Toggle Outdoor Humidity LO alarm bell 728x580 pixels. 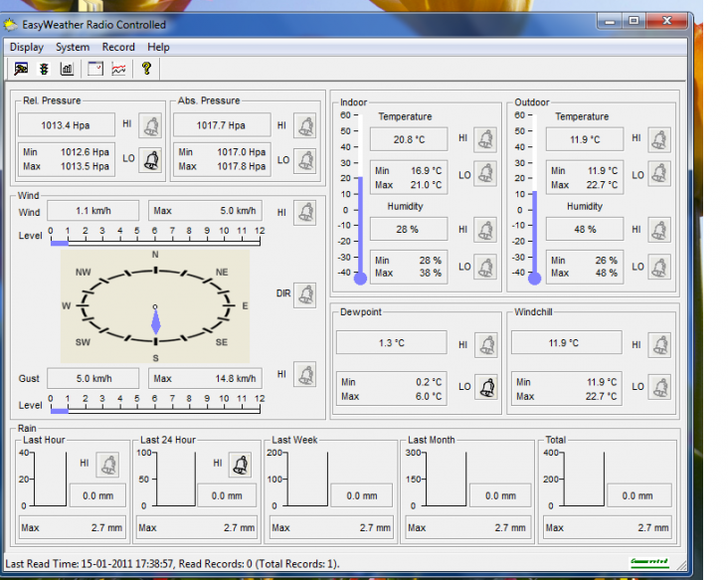(x=659, y=267)
